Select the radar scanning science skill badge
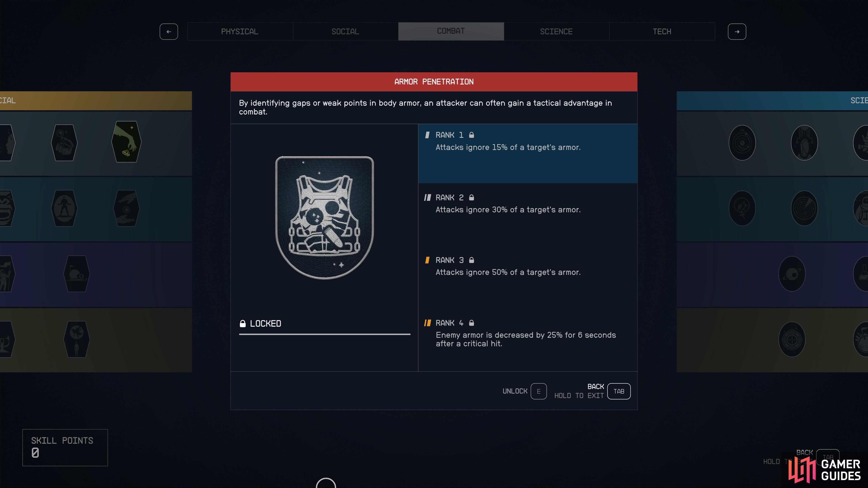 tap(804, 208)
